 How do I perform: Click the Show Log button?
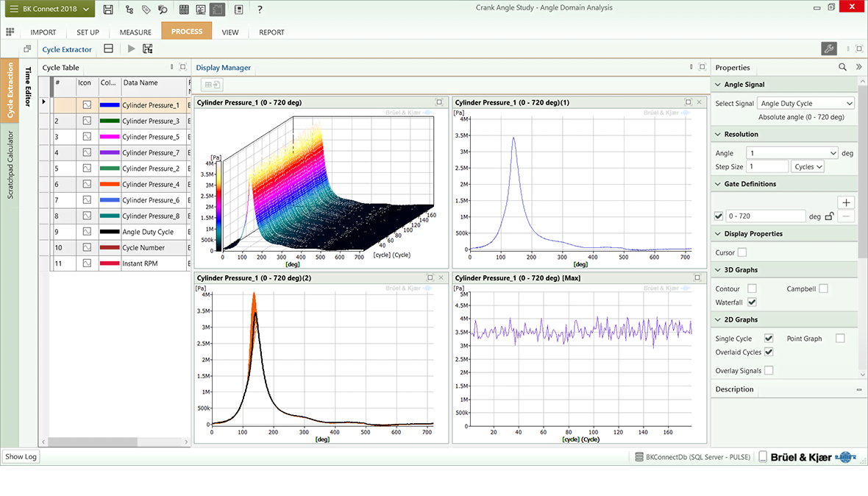pos(21,457)
